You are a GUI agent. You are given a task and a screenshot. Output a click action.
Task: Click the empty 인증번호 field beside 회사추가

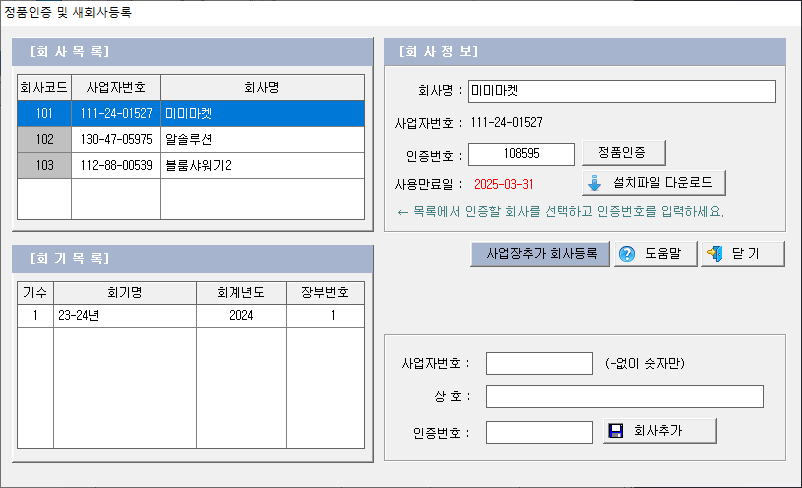click(x=539, y=432)
